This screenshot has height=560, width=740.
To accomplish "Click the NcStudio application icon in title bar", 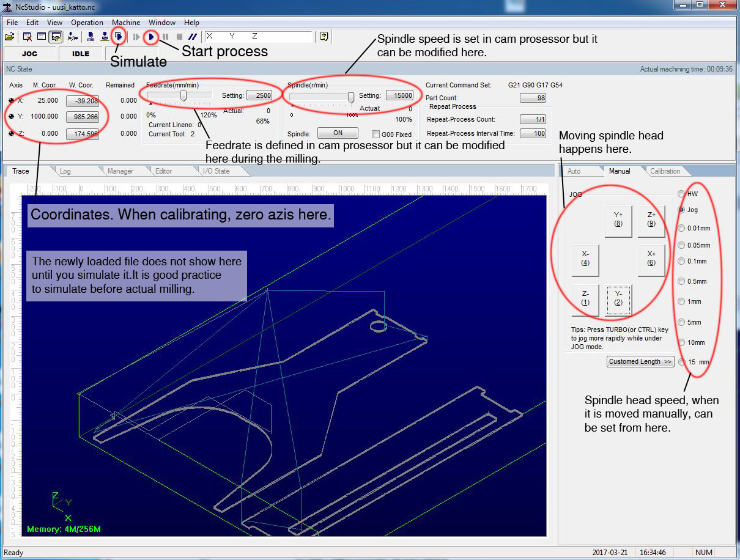I will (x=8, y=7).
